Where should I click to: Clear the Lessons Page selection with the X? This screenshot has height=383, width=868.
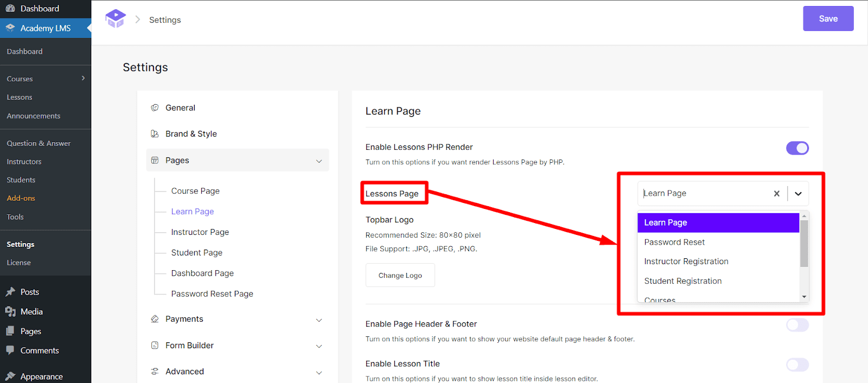(x=777, y=193)
